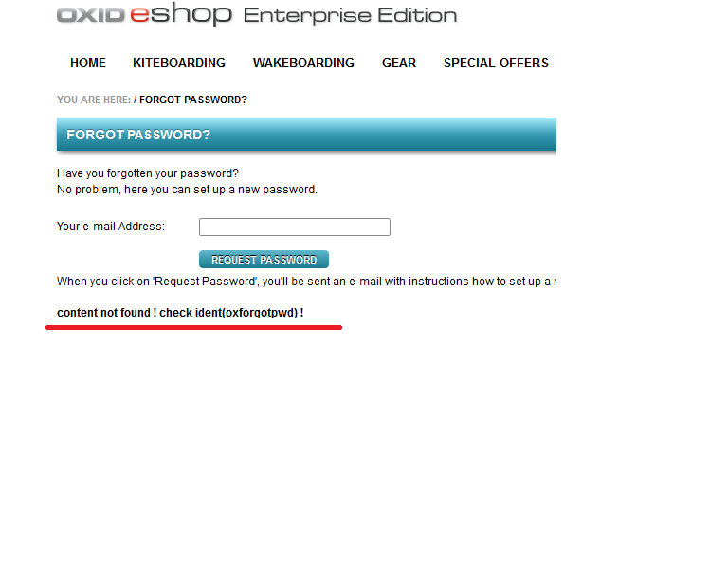The image size is (728, 582).
Task: Click the YOU ARE HERE breadcrumb label
Action: tap(94, 100)
